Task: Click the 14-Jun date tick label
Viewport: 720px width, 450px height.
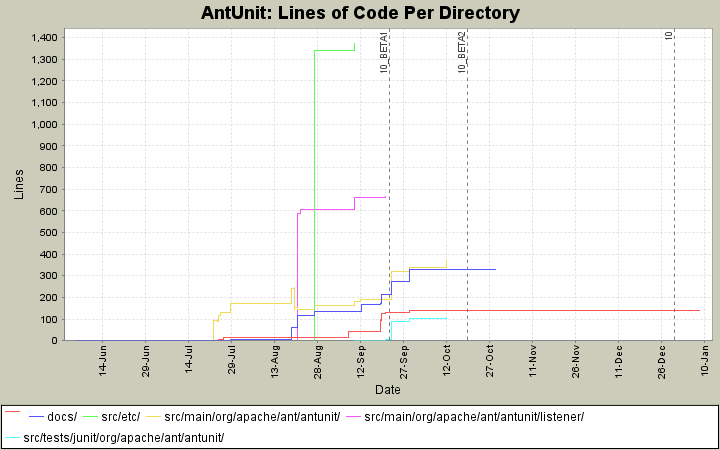Action: [103, 360]
